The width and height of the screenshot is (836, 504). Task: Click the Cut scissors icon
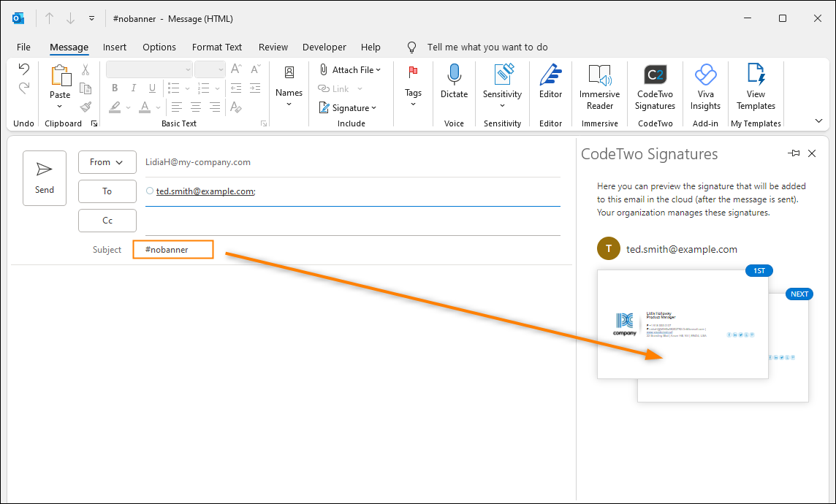[85, 70]
